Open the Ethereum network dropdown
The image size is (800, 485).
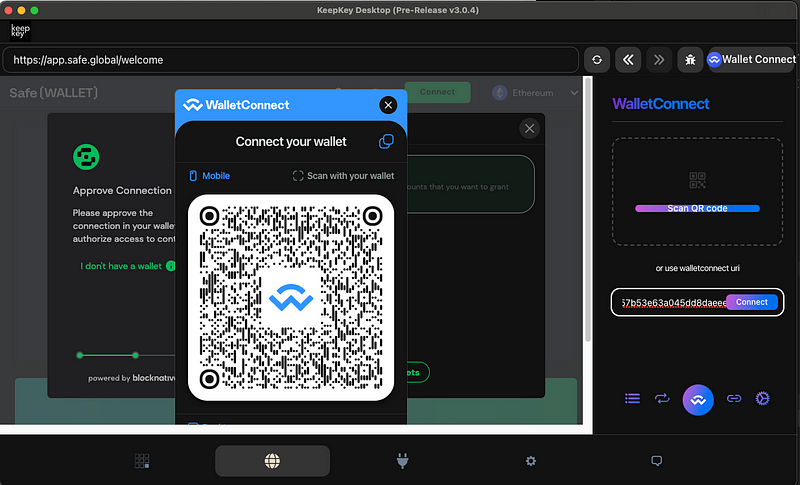pyautogui.click(x=535, y=93)
